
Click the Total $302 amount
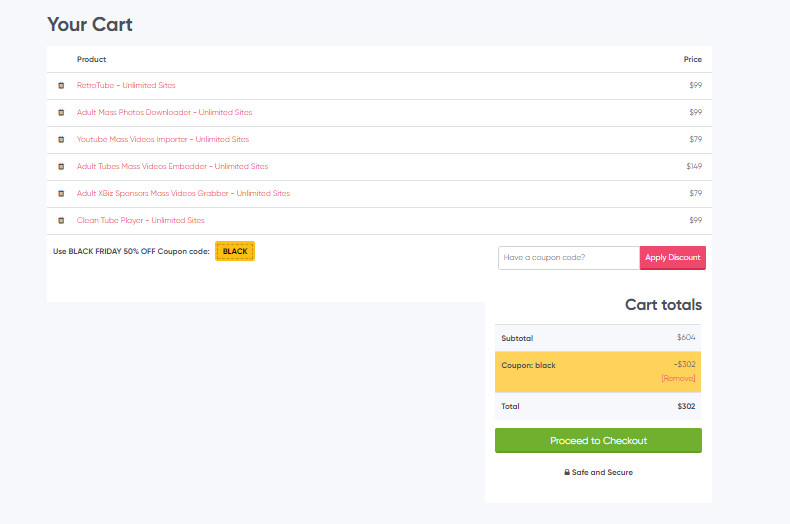(686, 406)
